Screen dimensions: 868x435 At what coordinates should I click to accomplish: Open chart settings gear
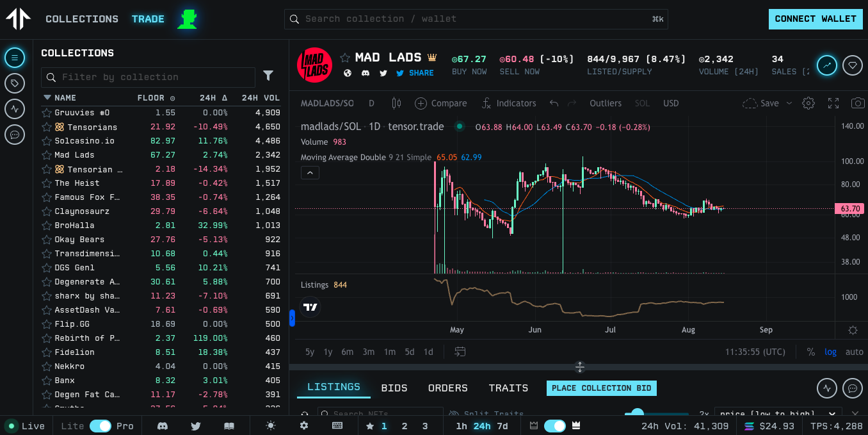808,103
